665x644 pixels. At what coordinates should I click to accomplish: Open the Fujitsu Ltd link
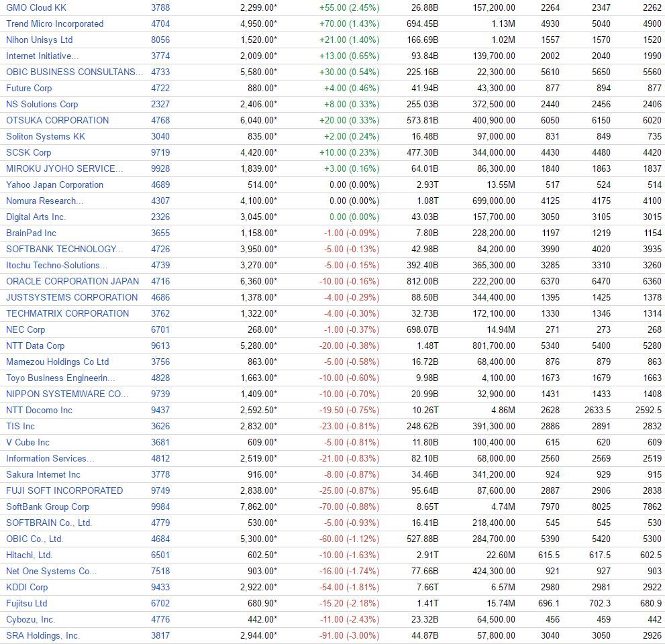coord(26,604)
